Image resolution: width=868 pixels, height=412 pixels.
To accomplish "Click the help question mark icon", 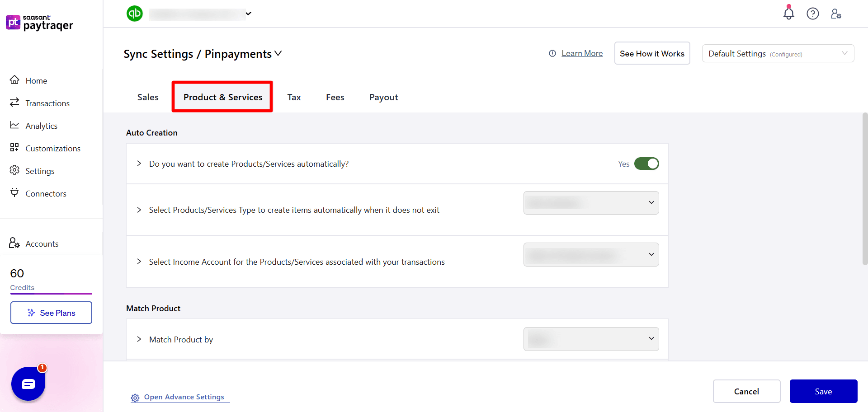I will 813,14.
